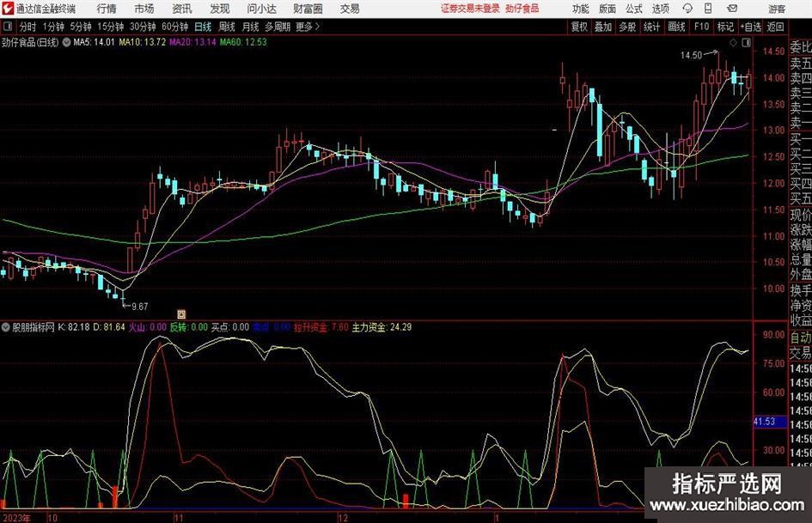Select the 日线 daily period tab
812x523 pixels.
pyautogui.click(x=203, y=27)
